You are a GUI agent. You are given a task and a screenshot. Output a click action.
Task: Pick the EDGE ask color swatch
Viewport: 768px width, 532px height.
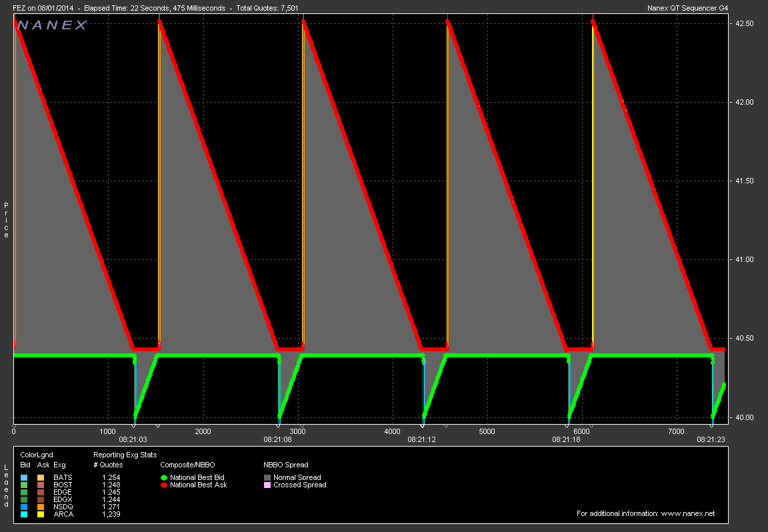[41, 492]
